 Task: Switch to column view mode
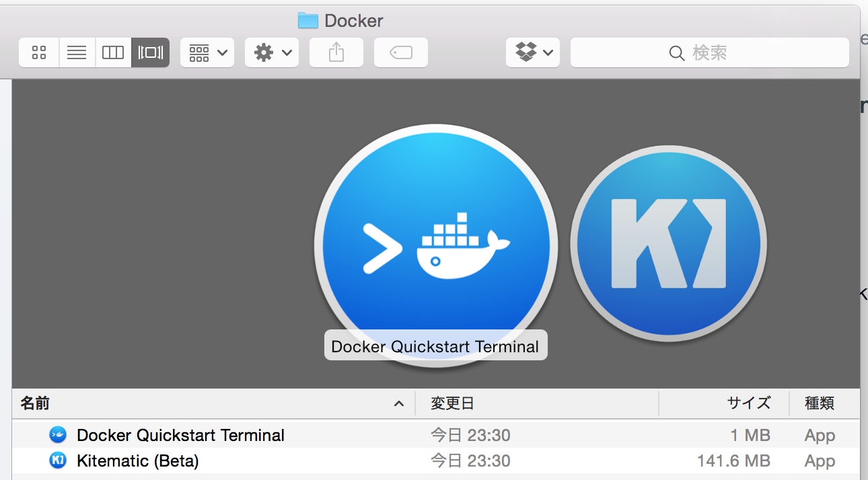[112, 52]
